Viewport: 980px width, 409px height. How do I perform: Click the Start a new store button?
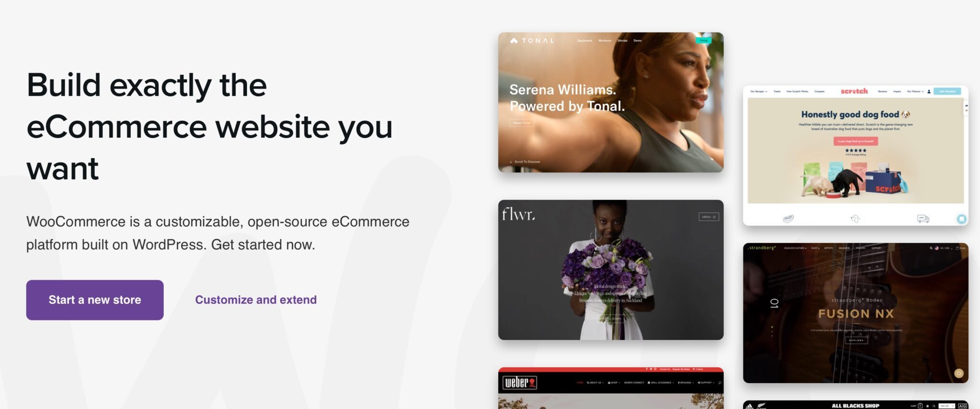point(95,300)
